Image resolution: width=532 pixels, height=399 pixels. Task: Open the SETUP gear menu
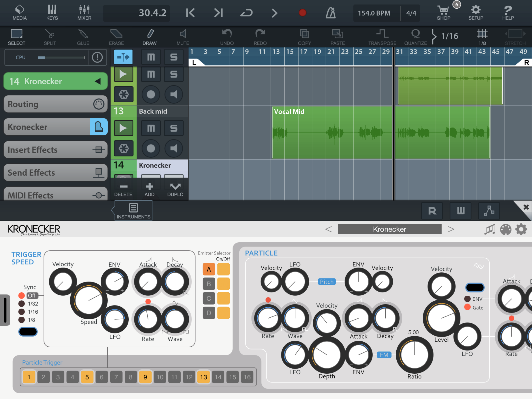476,12
